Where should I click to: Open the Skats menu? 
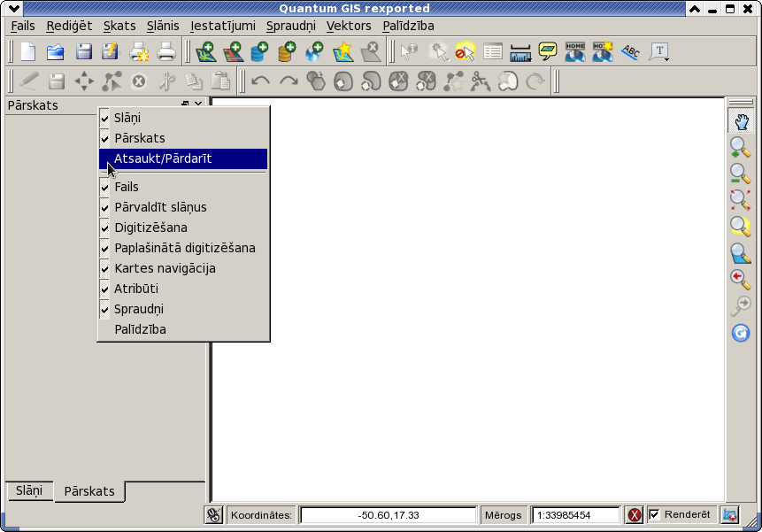[x=119, y=26]
